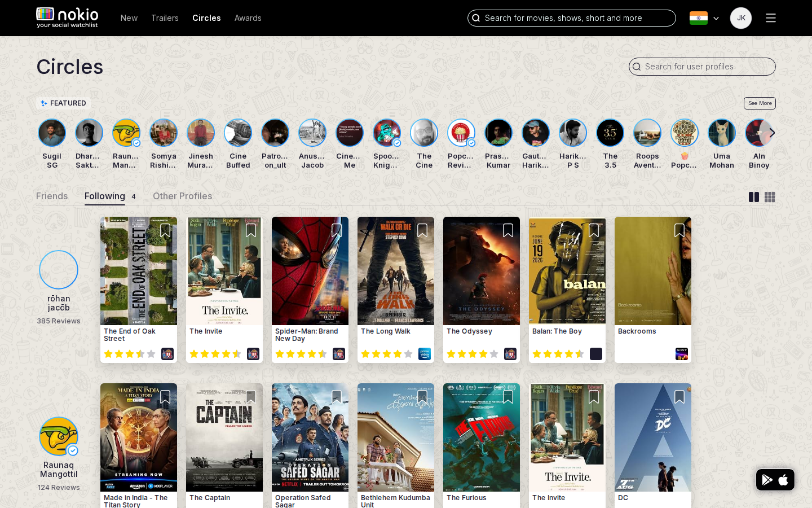
Task: Go to the Trailers page
Action: click(x=165, y=18)
